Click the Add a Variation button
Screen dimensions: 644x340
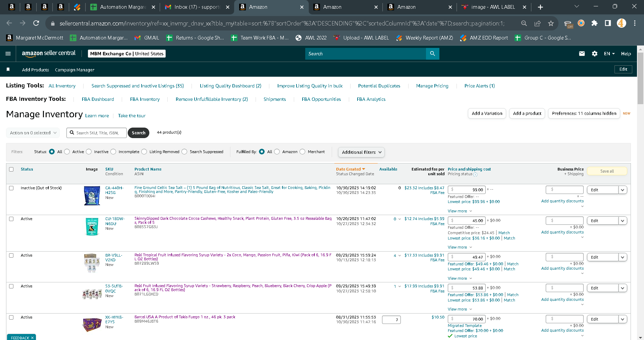[x=487, y=114]
